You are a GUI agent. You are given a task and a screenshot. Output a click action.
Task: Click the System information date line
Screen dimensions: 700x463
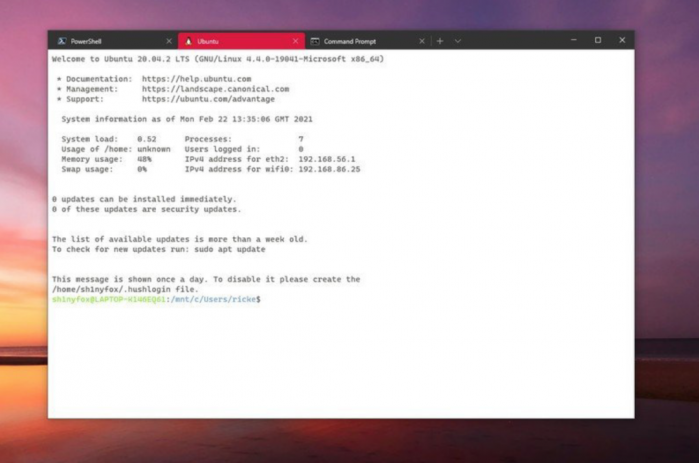coord(187,119)
